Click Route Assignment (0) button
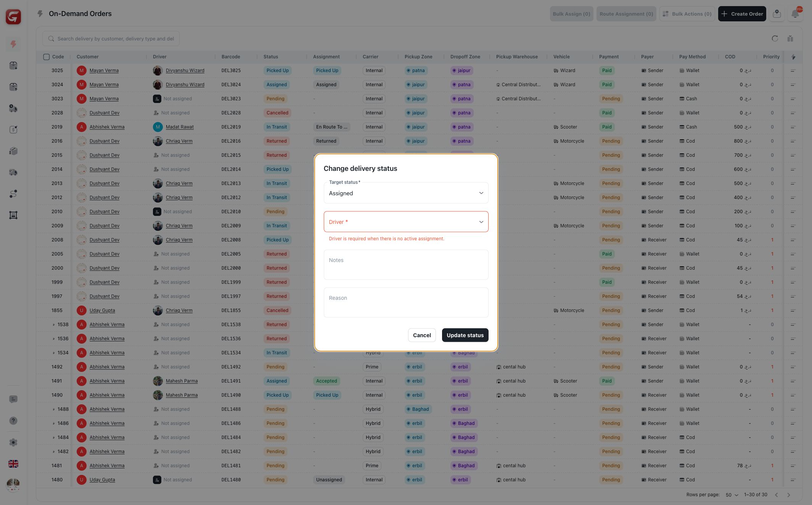 click(626, 14)
